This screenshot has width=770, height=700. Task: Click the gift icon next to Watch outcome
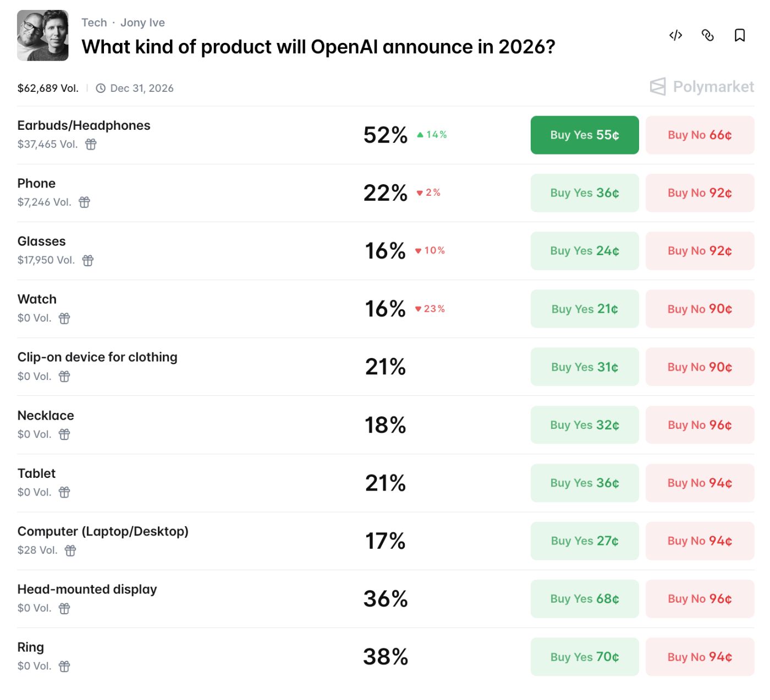tap(64, 318)
